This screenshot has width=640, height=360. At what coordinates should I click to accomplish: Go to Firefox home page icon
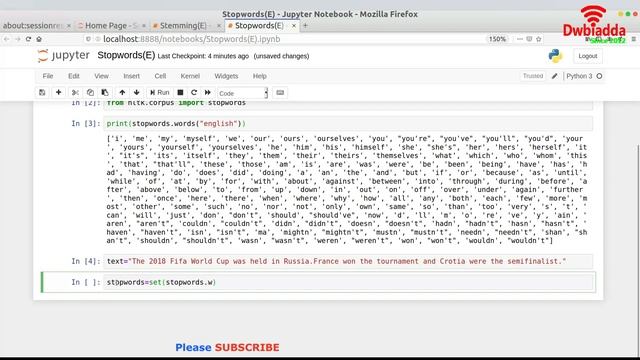(39, 39)
